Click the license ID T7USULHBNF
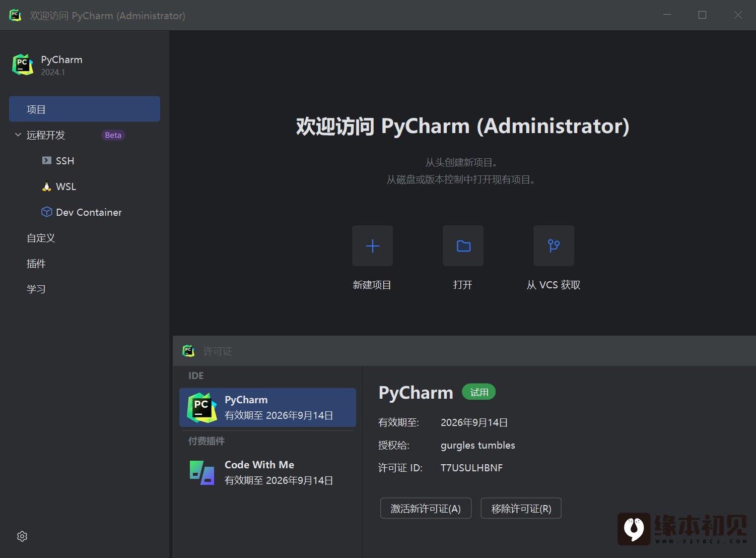Screen dimensions: 756x558 point(471,468)
